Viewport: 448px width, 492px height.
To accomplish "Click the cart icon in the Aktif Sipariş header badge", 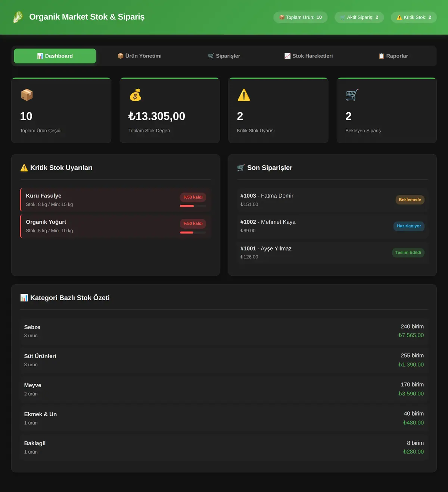I will 343,18.
